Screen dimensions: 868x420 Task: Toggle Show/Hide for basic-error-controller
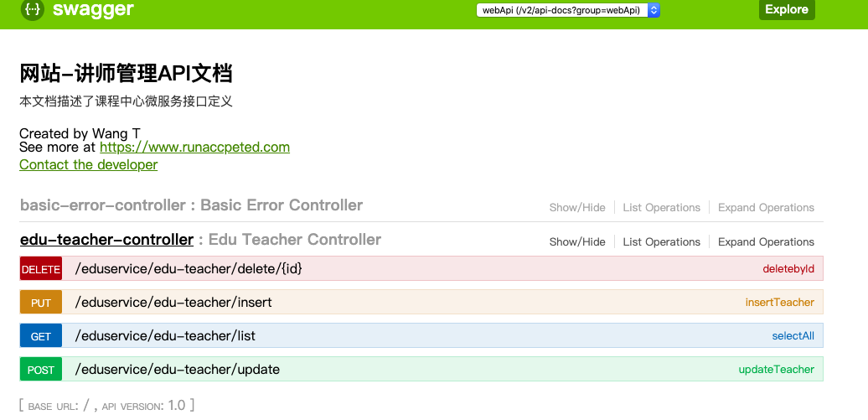coord(576,208)
